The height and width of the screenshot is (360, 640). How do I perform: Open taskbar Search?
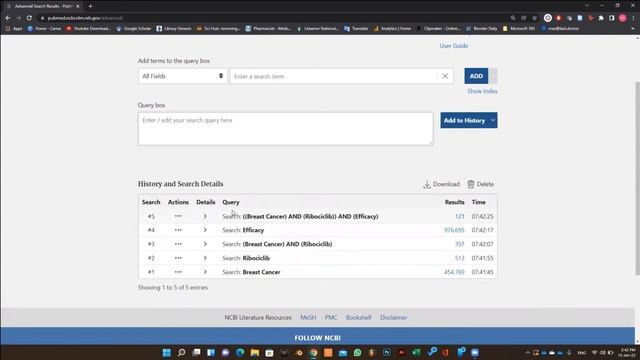coord(182,353)
